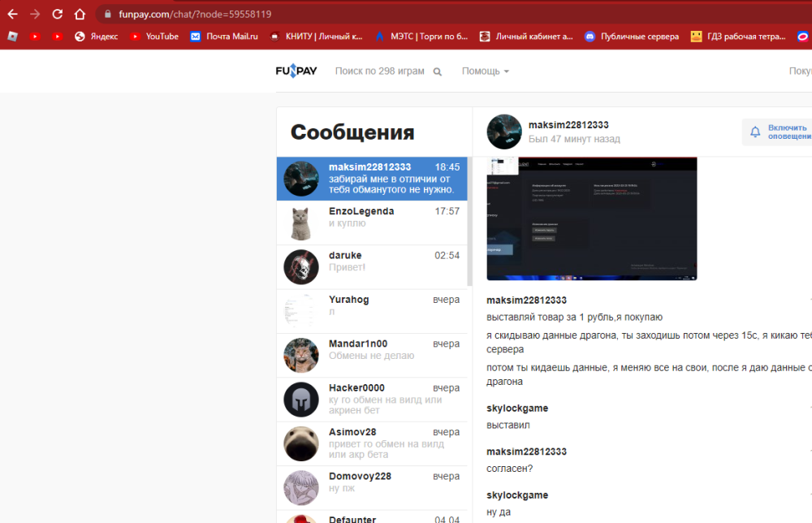The image size is (812, 523).
Task: Go to browser home page icon
Action: point(80,14)
